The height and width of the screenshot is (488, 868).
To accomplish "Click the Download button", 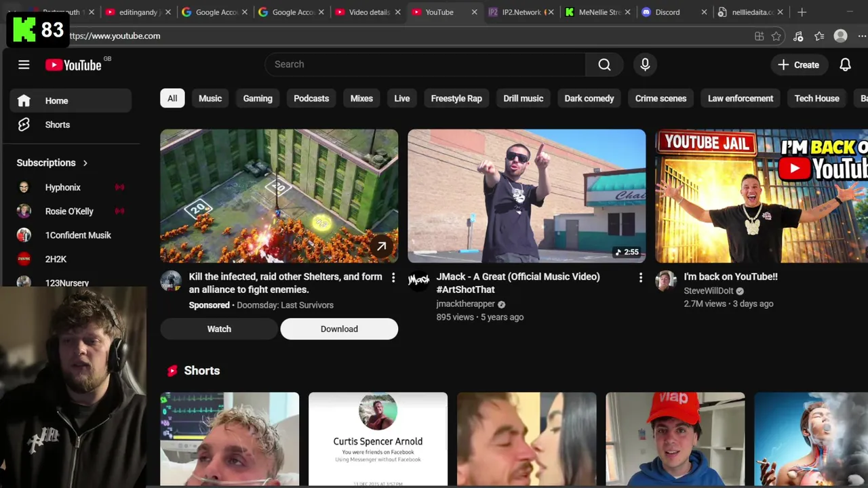I will tap(339, 329).
